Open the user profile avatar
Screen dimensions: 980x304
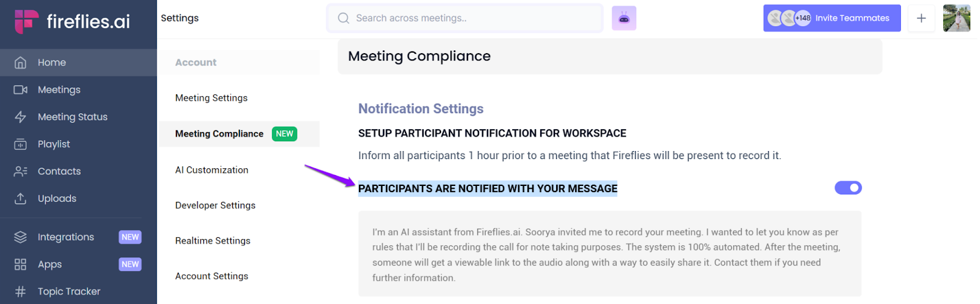956,18
